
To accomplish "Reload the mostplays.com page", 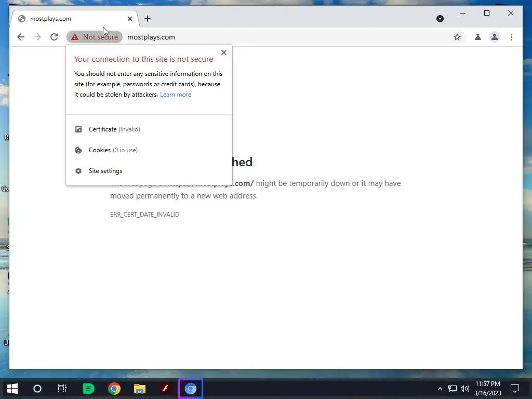I will [54, 37].
